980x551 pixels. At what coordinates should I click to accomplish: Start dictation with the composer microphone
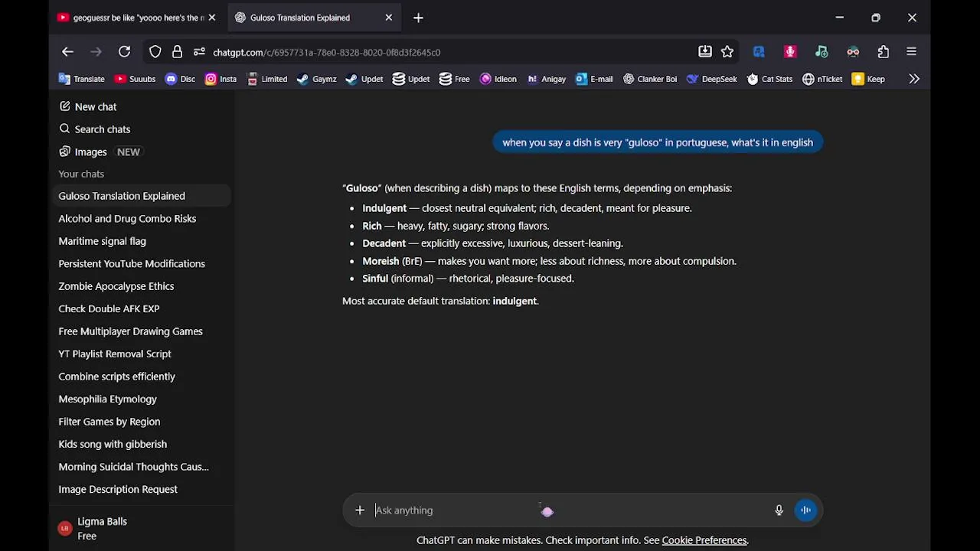tap(779, 510)
